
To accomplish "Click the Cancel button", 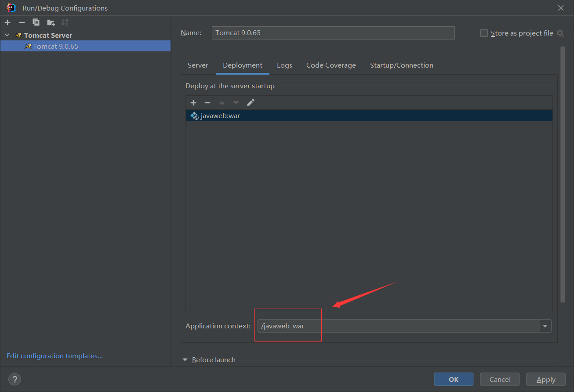I will (500, 379).
